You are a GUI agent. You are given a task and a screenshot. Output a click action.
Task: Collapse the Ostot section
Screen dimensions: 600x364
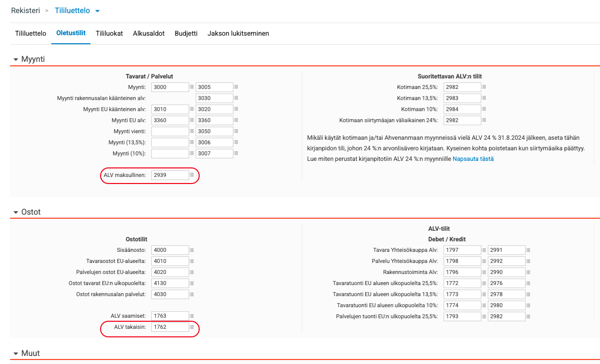[x=16, y=212]
